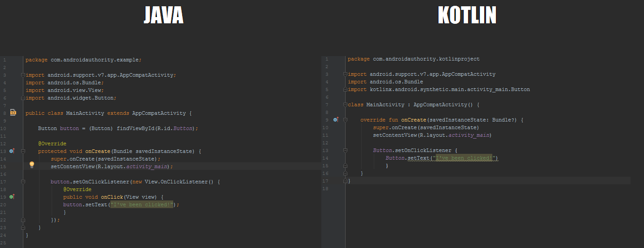
Task: Click line number 18 in Kotlin gutter
Action: [325, 188]
